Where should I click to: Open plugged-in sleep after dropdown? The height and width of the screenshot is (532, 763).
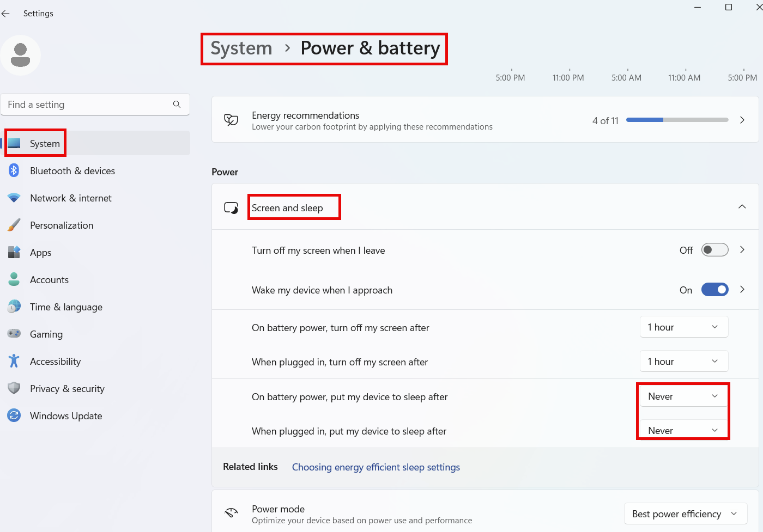[684, 431]
